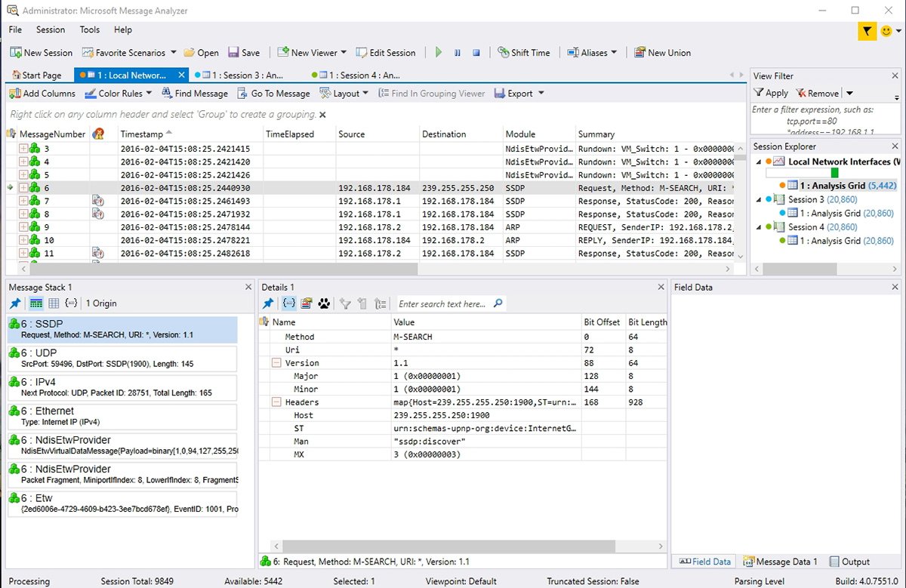The image size is (906, 588).
Task: Open Edit Session
Action: 387,52
